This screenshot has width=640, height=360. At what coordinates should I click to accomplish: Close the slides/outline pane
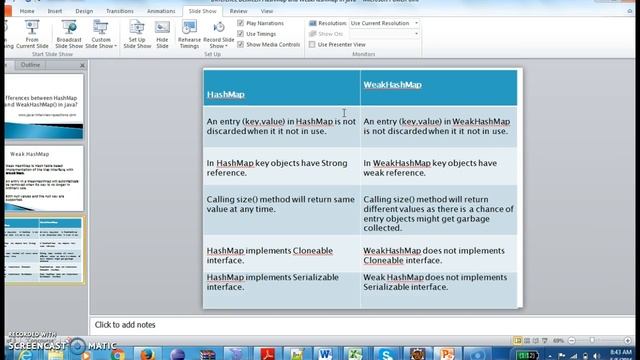[82, 65]
